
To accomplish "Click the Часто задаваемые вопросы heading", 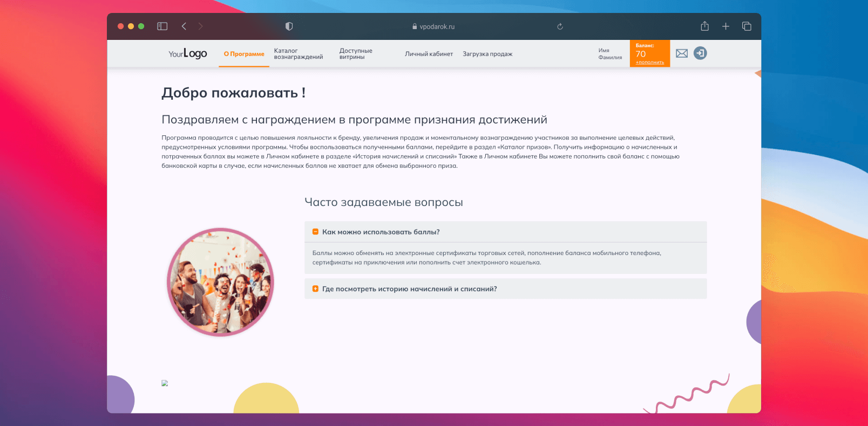I will pos(384,202).
